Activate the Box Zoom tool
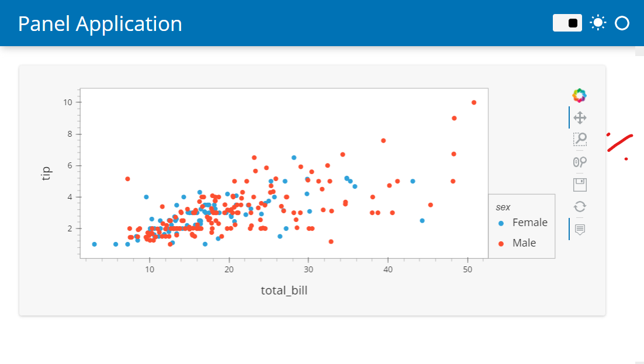This screenshot has height=364, width=644. [579, 140]
